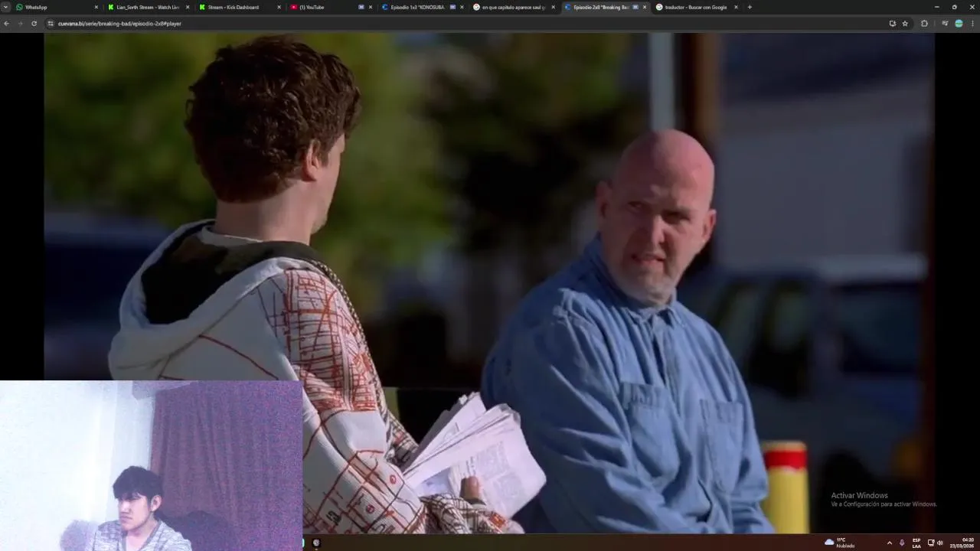Image resolution: width=980 pixels, height=551 pixels.
Task: Close the traductor Google search tab
Action: tap(736, 7)
